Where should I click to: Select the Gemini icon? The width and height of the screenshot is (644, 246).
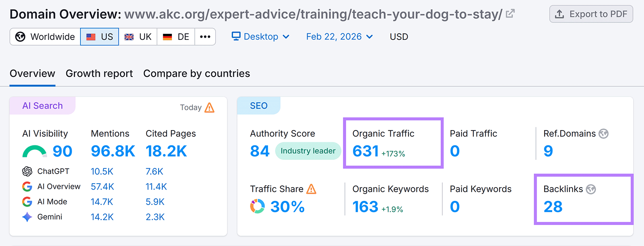click(26, 217)
